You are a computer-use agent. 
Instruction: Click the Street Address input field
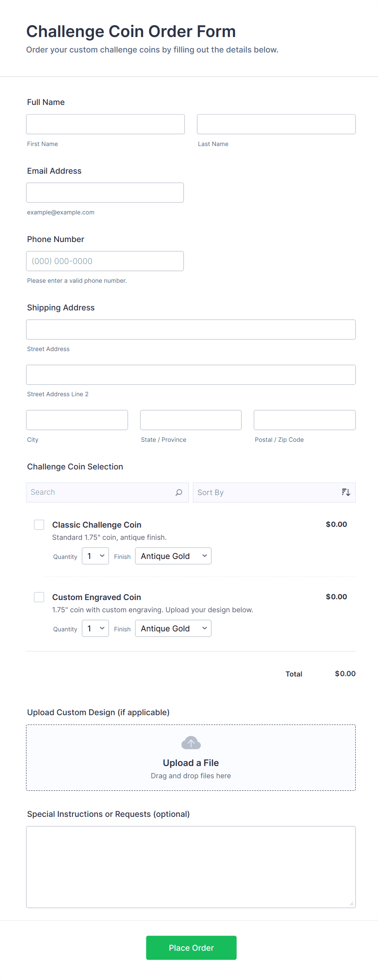(190, 330)
